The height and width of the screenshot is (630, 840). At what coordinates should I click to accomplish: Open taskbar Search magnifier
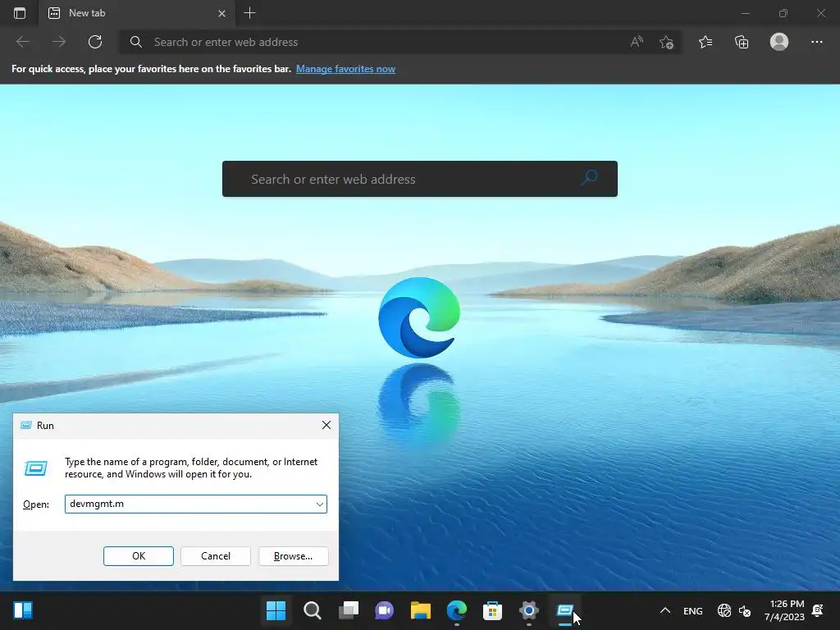pos(312,610)
